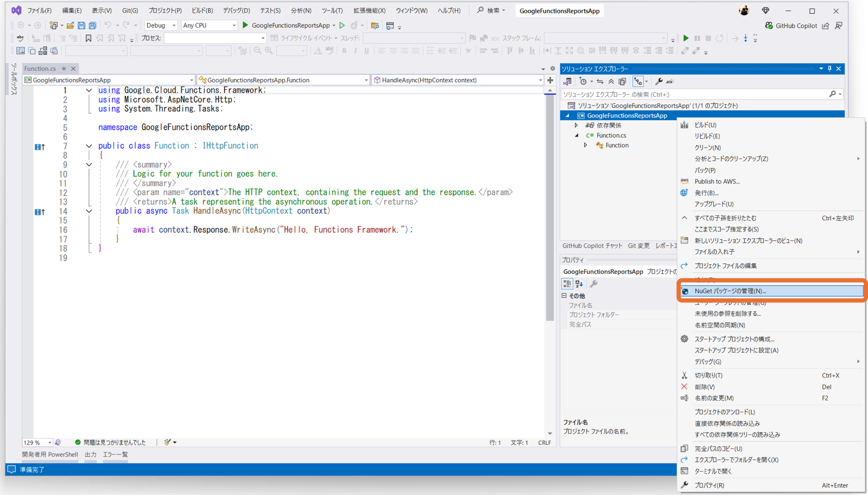868x495 pixels.
Task: Toggle sync with active document
Action: (600, 81)
